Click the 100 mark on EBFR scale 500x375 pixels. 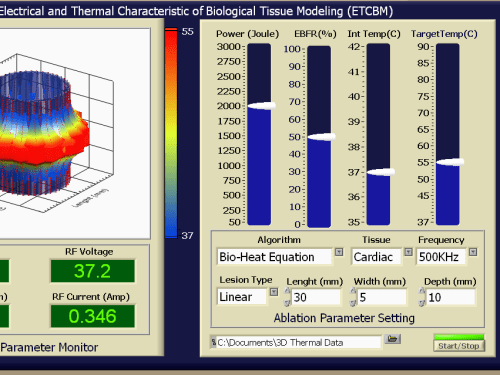click(x=292, y=49)
